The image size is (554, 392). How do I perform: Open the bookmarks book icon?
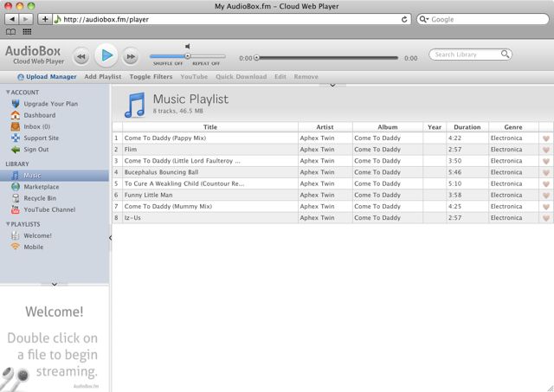(10, 32)
